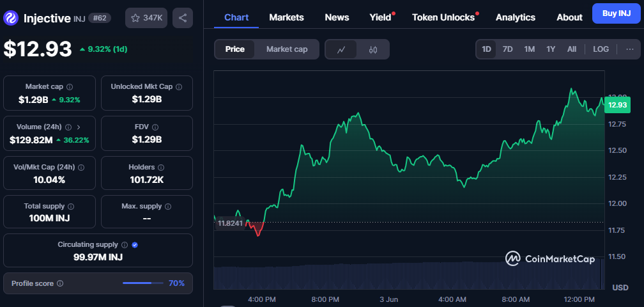The width and height of the screenshot is (644, 307).
Task: Click info icon beside Total supply
Action: pos(71,207)
